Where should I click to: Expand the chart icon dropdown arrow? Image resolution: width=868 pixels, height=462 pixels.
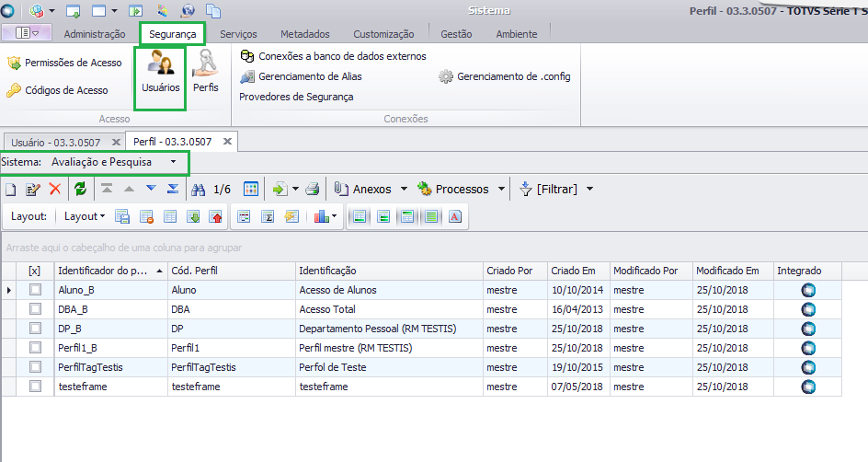click(334, 216)
